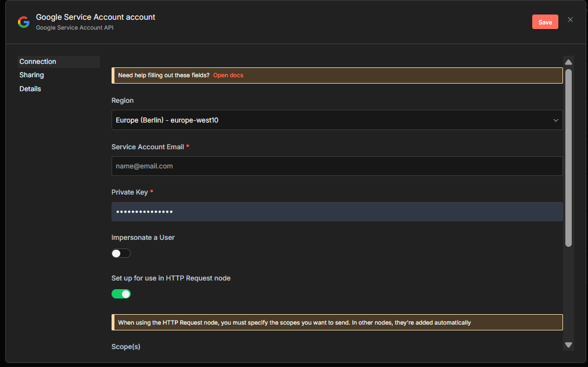Disable the HTTP Request node toggle
The image size is (588, 367).
point(121,294)
